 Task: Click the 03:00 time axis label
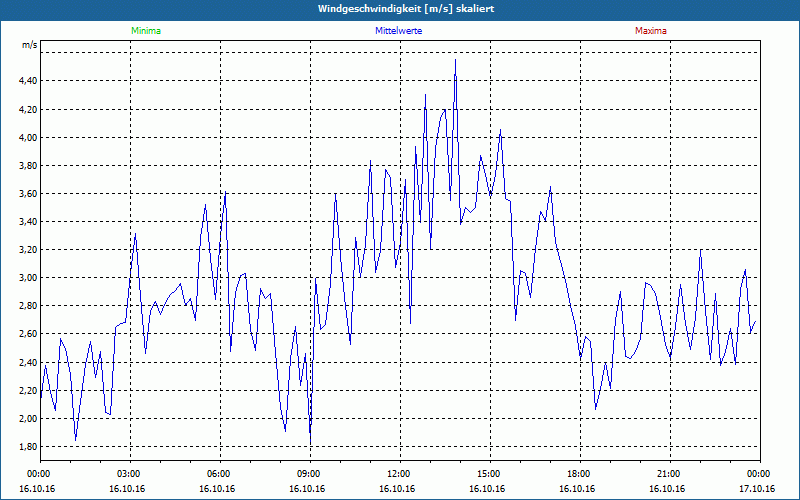tap(131, 474)
